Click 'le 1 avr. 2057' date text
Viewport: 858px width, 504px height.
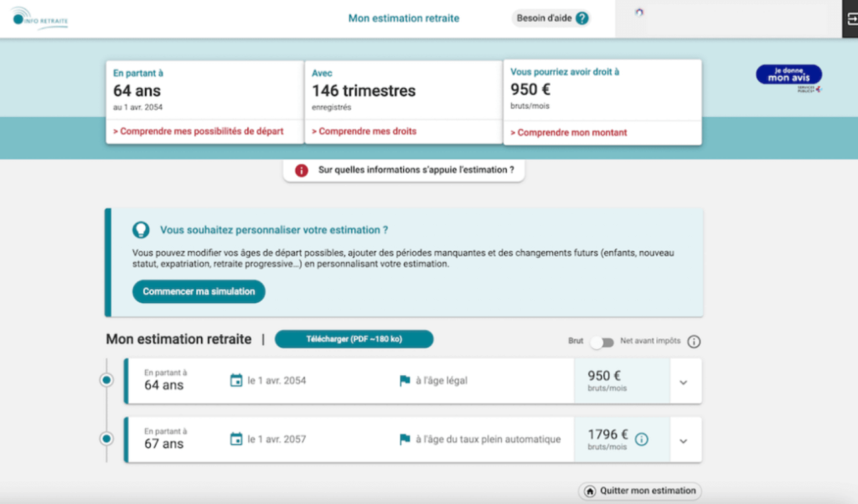(x=277, y=439)
